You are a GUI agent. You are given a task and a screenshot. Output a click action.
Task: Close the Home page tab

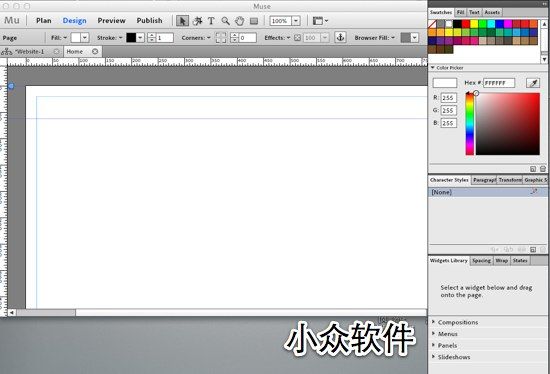tap(95, 52)
